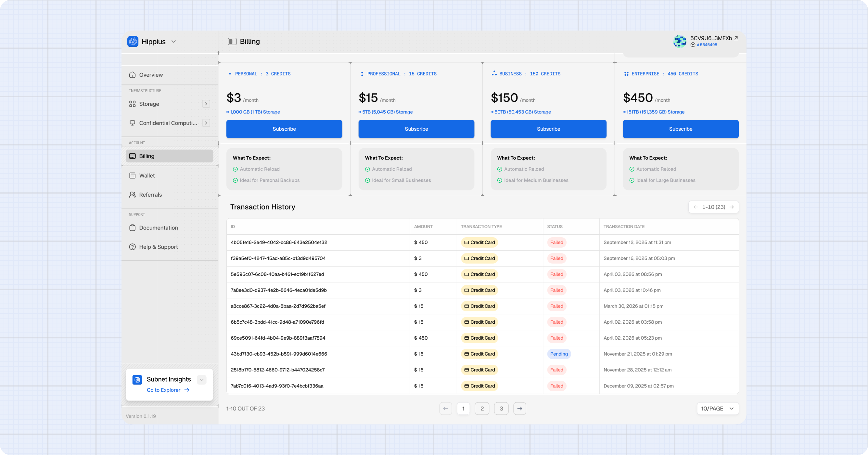Open Referrals in the sidebar

[x=170, y=195]
